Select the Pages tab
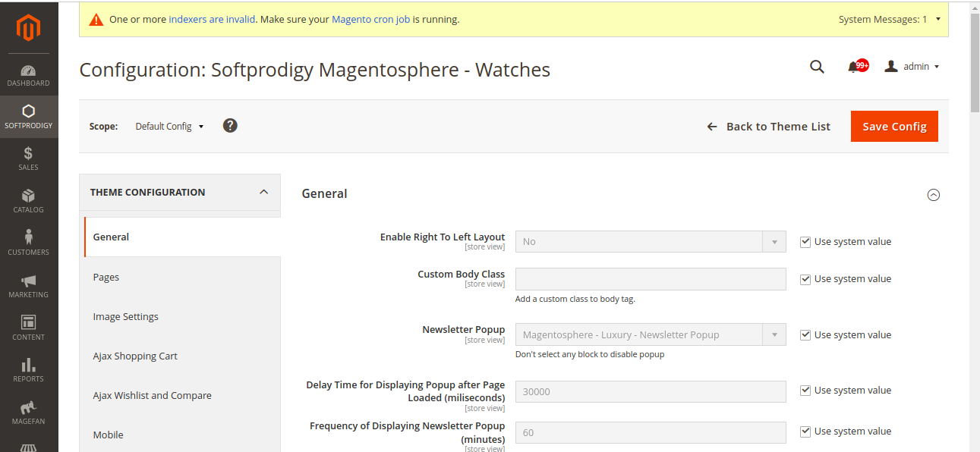 click(180, 277)
